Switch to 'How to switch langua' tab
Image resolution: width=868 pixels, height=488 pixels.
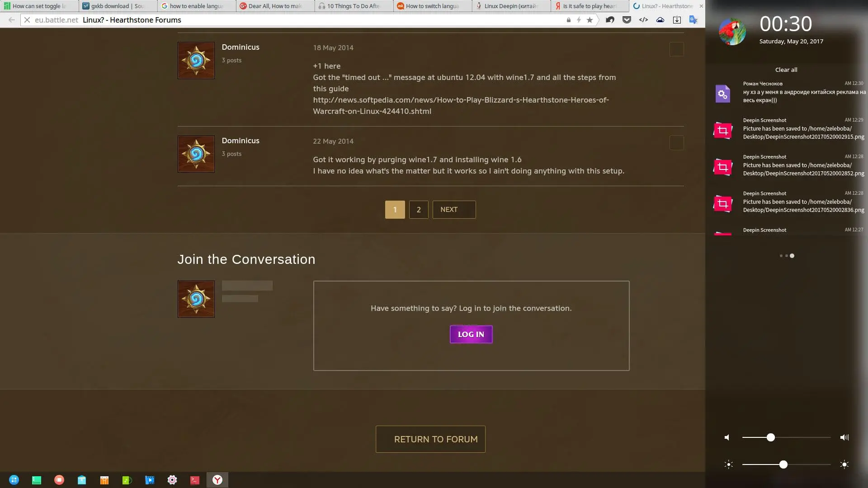[433, 6]
